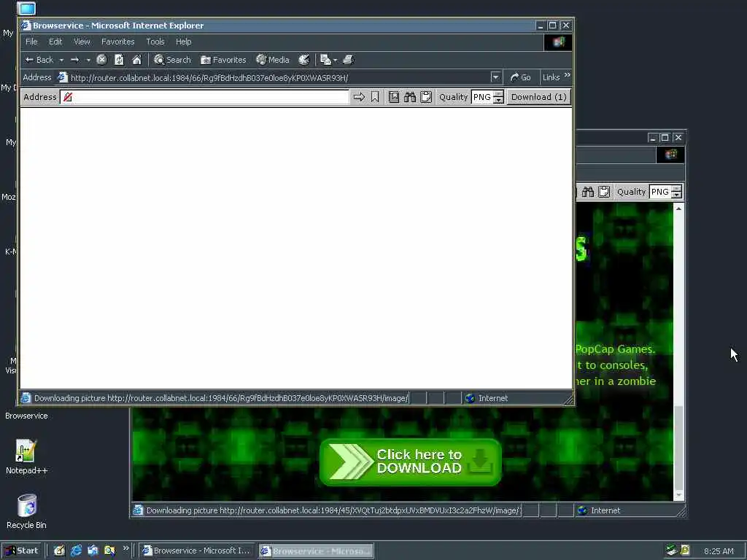Image resolution: width=747 pixels, height=560 pixels.
Task: Click the back window clipboard icon
Action: (604, 192)
